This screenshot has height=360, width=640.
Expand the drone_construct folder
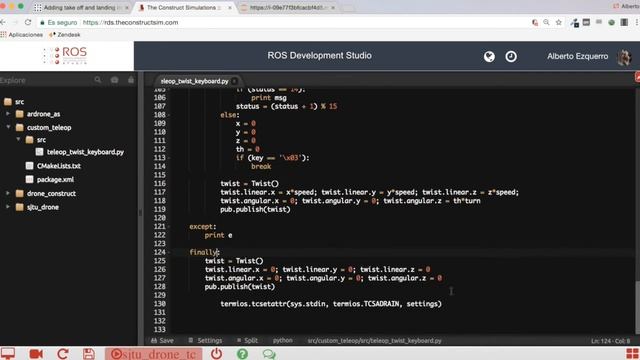(x=8, y=193)
